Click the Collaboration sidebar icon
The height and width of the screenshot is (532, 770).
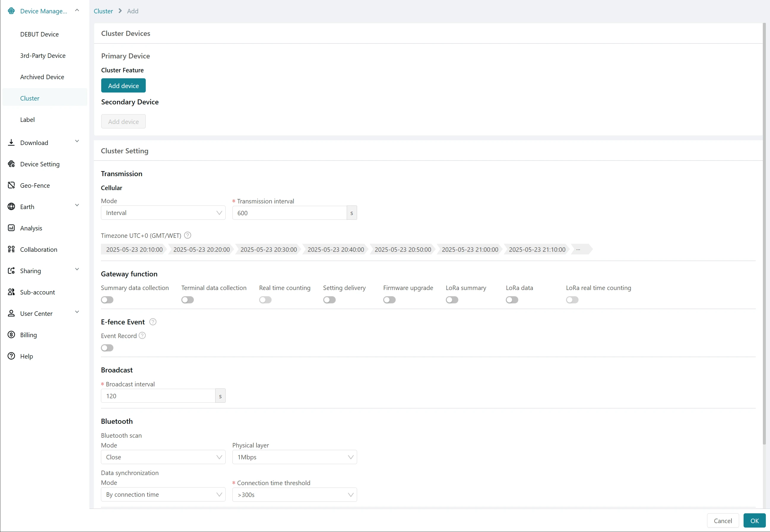pos(11,249)
